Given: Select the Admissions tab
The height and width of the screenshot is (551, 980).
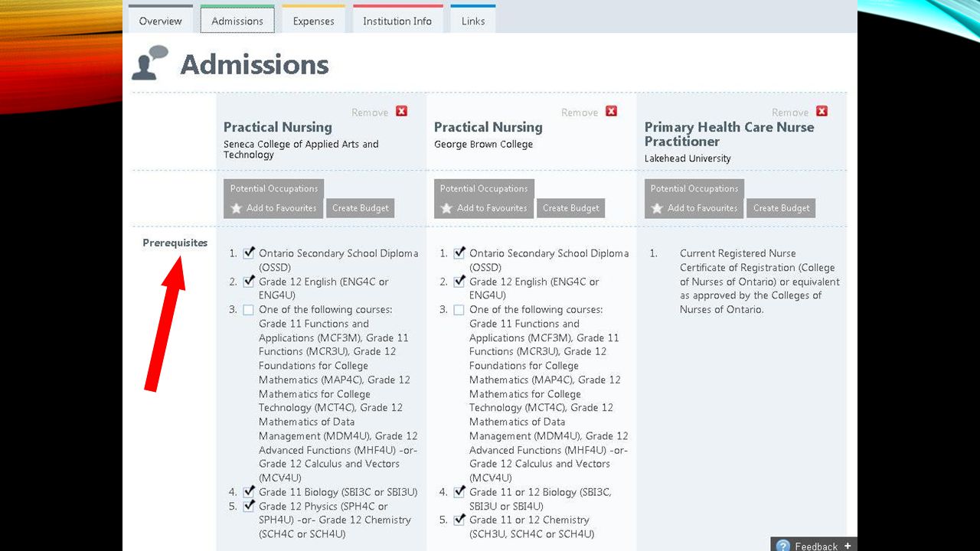Looking at the screenshot, I should click(x=237, y=21).
